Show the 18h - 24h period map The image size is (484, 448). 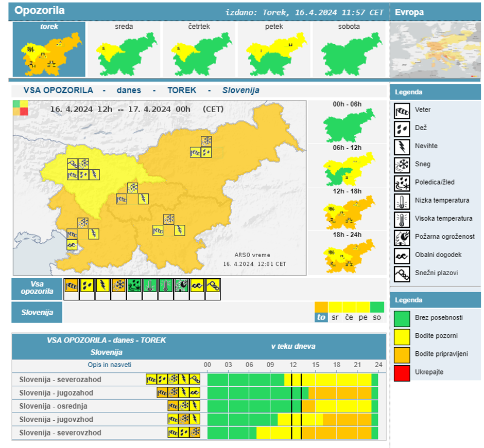[x=347, y=255]
